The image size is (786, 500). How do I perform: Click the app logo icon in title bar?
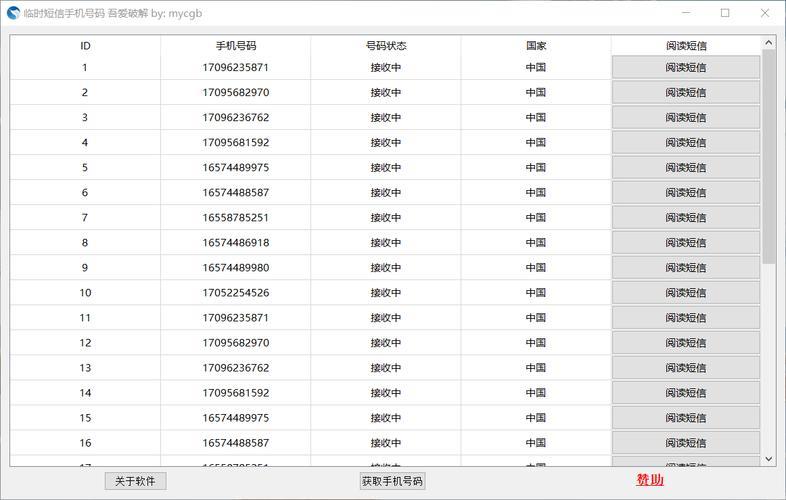point(13,14)
